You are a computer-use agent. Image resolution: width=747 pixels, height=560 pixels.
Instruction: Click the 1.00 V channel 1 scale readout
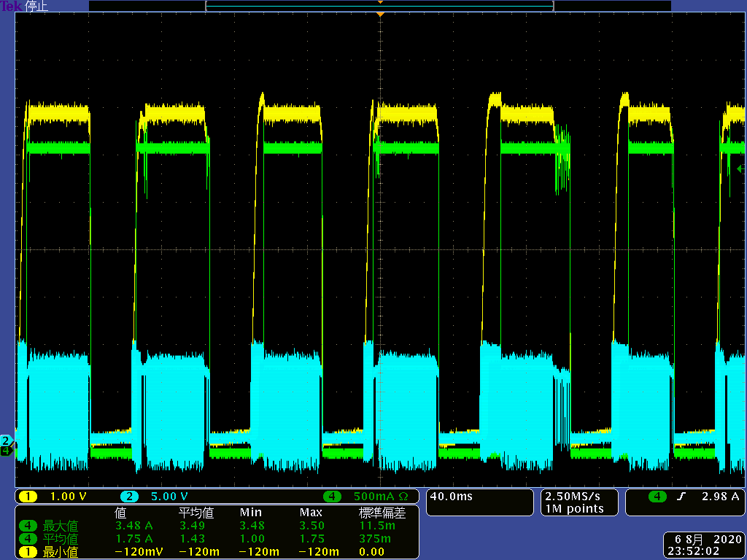pyautogui.click(x=68, y=497)
